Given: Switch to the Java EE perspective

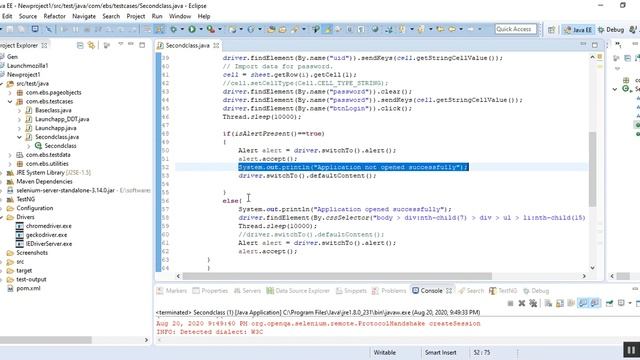Looking at the screenshot, I should click(x=578, y=29).
